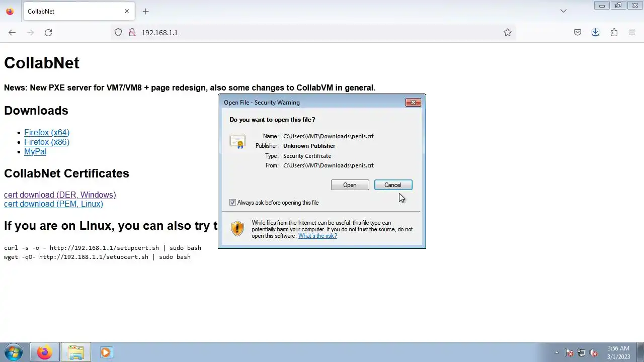
Task: Bookmark this page with the star
Action: (508, 32)
